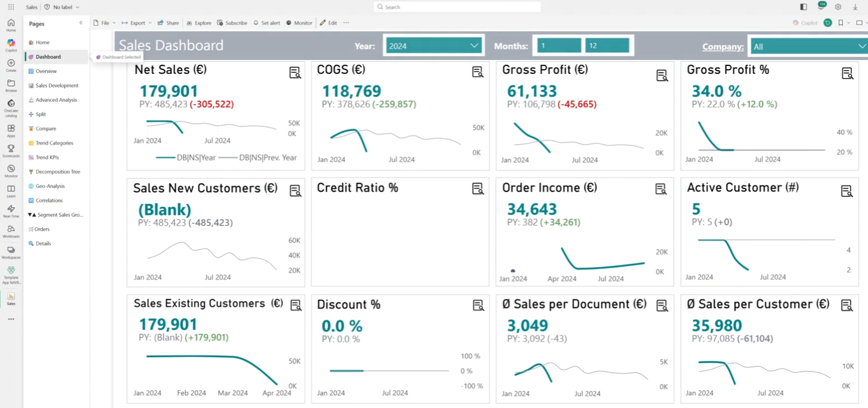The image size is (868, 408).
Task: Open the filter icon on Net Sales card
Action: click(295, 73)
